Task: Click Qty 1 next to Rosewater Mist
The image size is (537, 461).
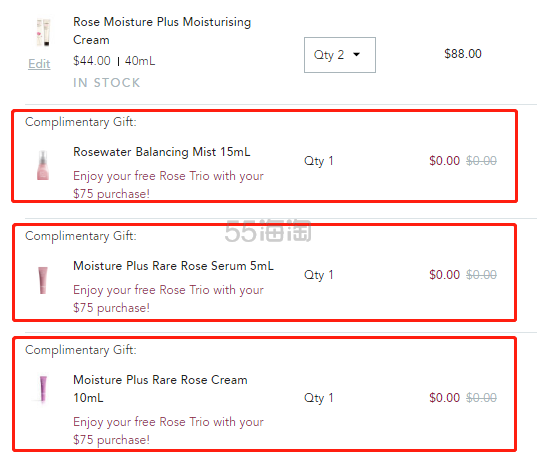Action: (319, 161)
